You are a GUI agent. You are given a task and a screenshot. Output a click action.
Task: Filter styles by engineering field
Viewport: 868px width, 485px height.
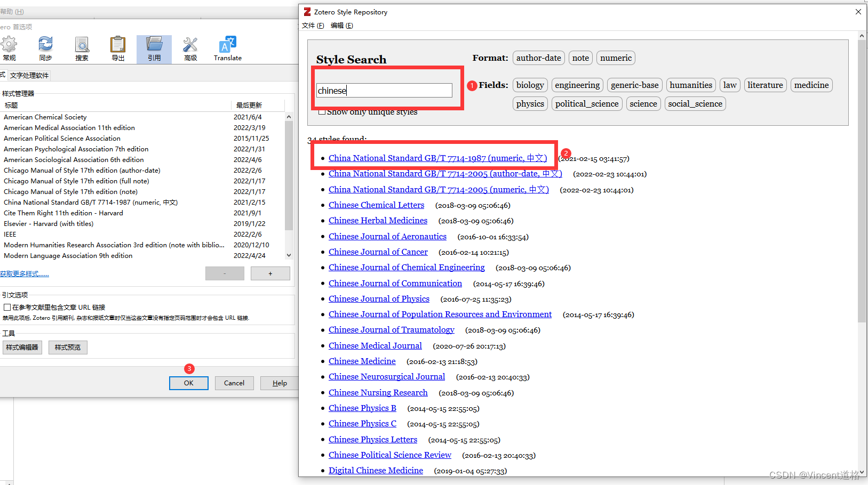[x=577, y=85]
